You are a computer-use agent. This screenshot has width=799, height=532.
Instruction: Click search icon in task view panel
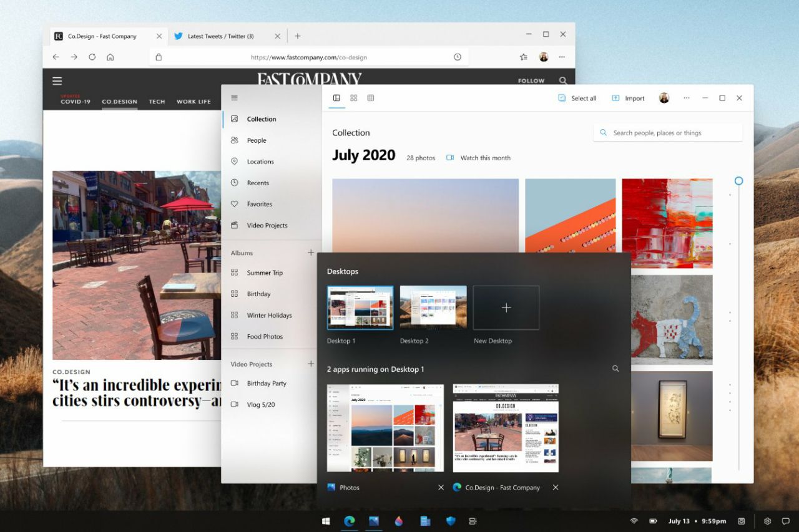tap(615, 369)
